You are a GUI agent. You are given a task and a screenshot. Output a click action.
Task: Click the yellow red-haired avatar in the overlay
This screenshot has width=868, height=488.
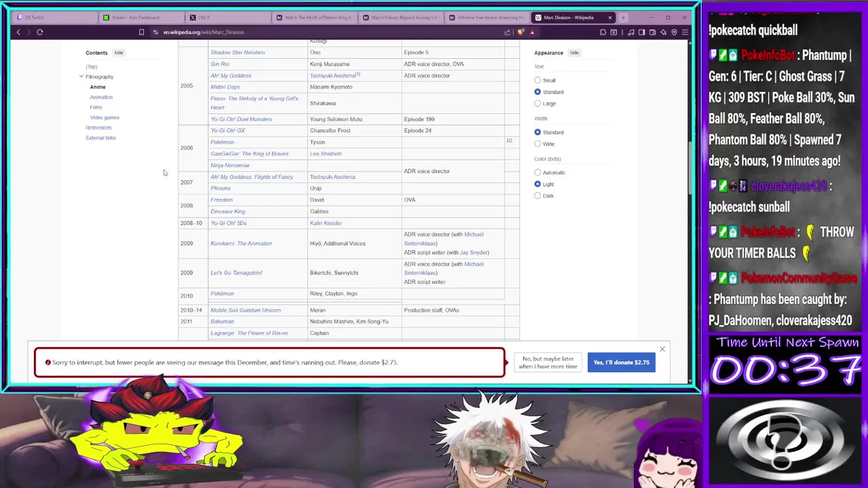(157, 430)
